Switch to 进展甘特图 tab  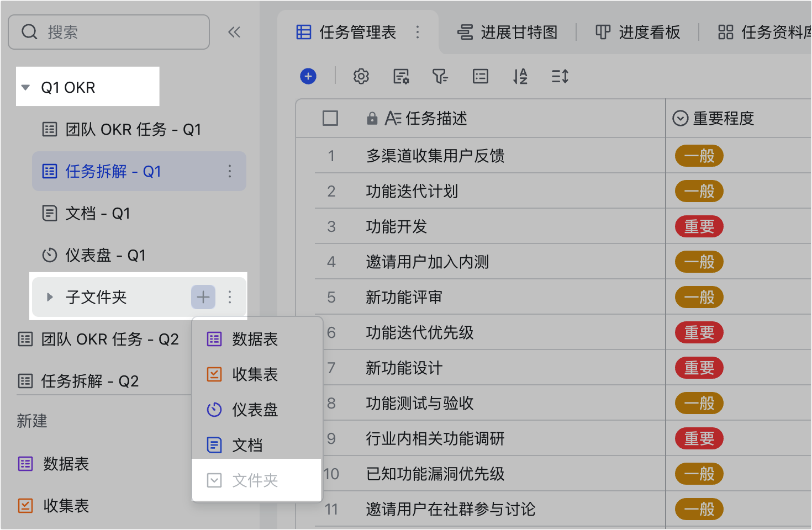point(507,32)
